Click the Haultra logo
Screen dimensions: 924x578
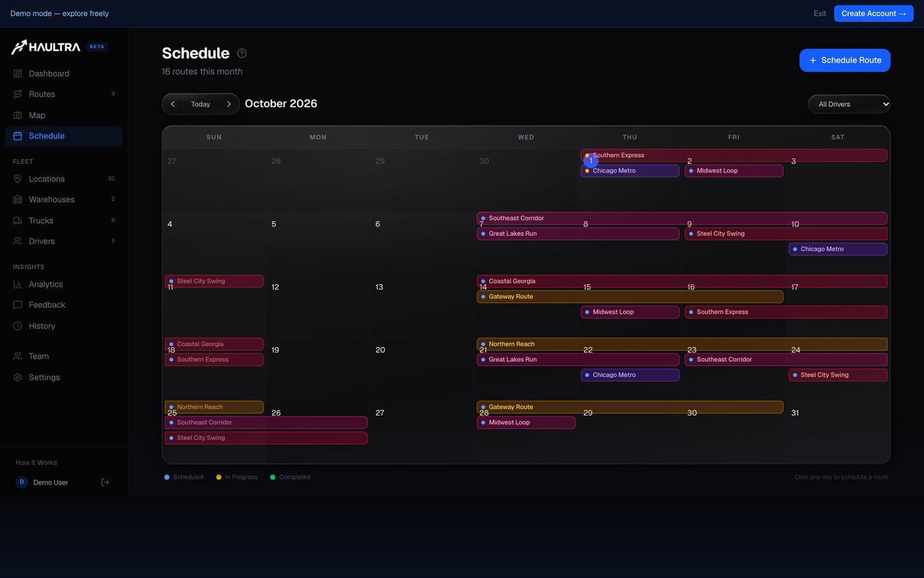(46, 47)
